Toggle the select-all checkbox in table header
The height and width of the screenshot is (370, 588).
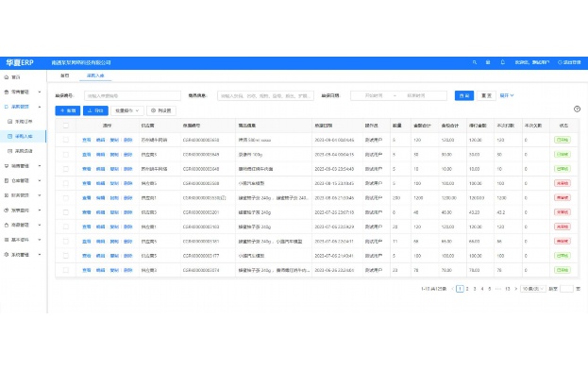point(66,126)
